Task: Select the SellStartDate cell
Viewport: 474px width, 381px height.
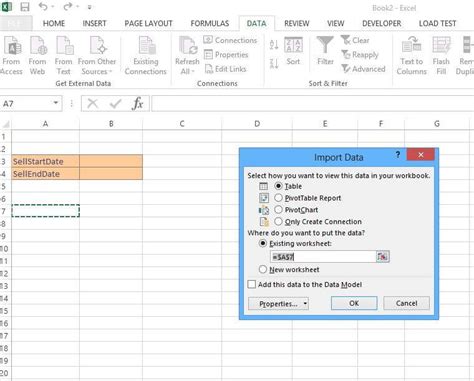Action: point(45,161)
